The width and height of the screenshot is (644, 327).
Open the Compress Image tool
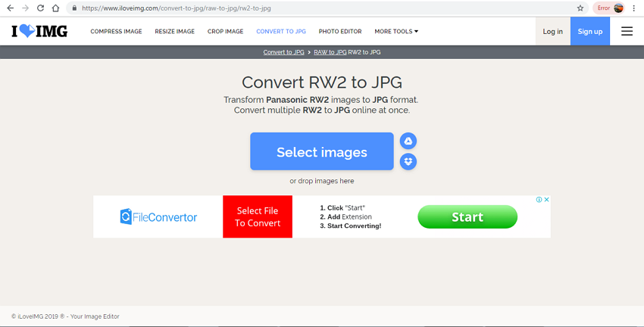[115, 32]
